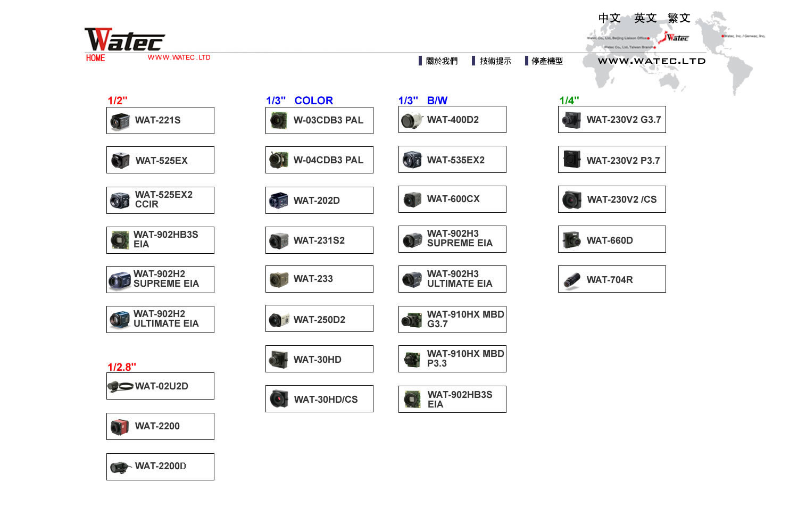Switch language to 英文

pyautogui.click(x=645, y=18)
